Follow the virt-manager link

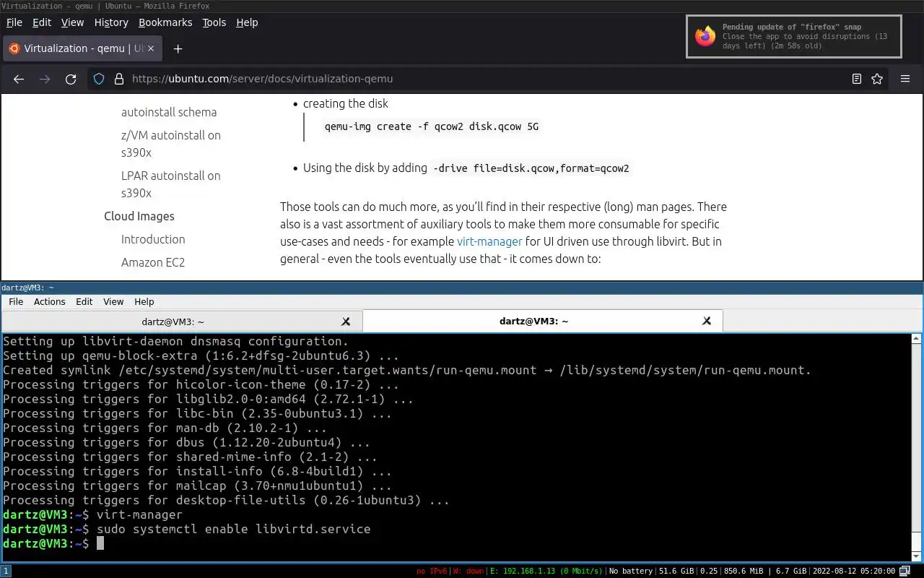pos(489,241)
